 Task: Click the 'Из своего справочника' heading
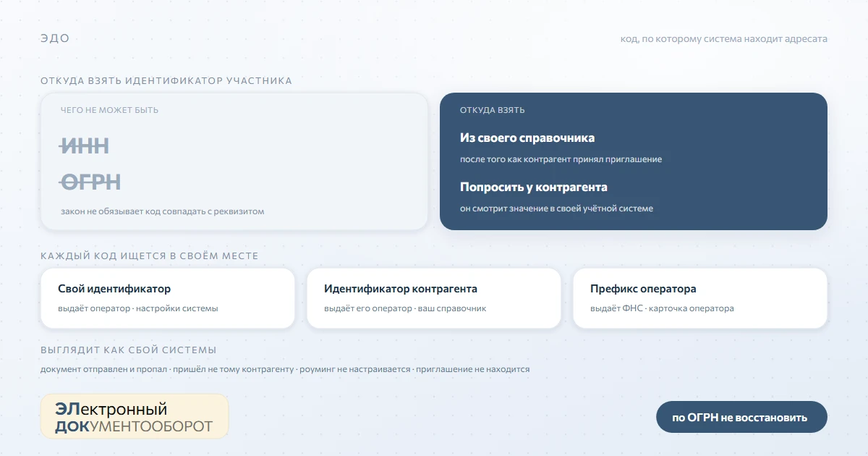(x=527, y=138)
